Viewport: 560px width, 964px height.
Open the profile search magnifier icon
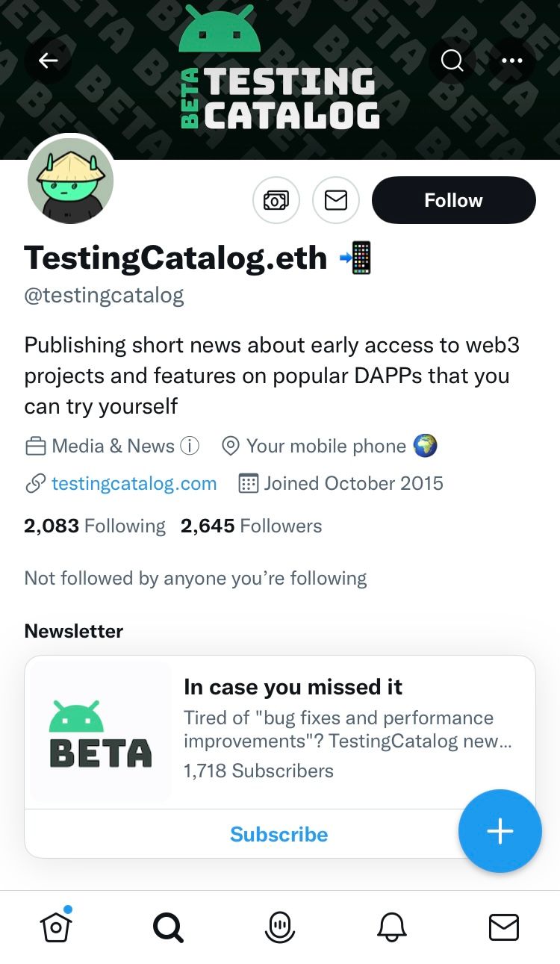coord(452,60)
